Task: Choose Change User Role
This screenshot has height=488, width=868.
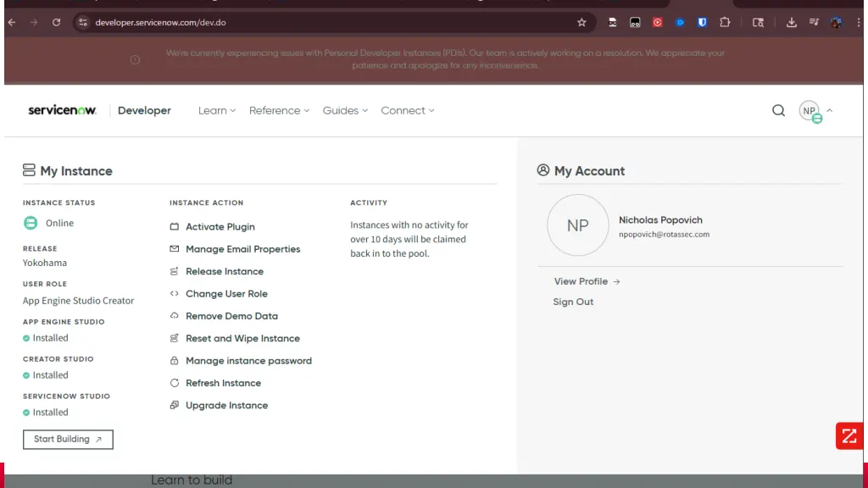Action: (x=226, y=294)
